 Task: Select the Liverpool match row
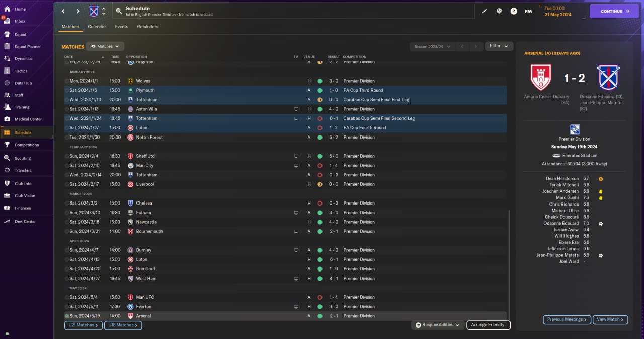[285, 184]
